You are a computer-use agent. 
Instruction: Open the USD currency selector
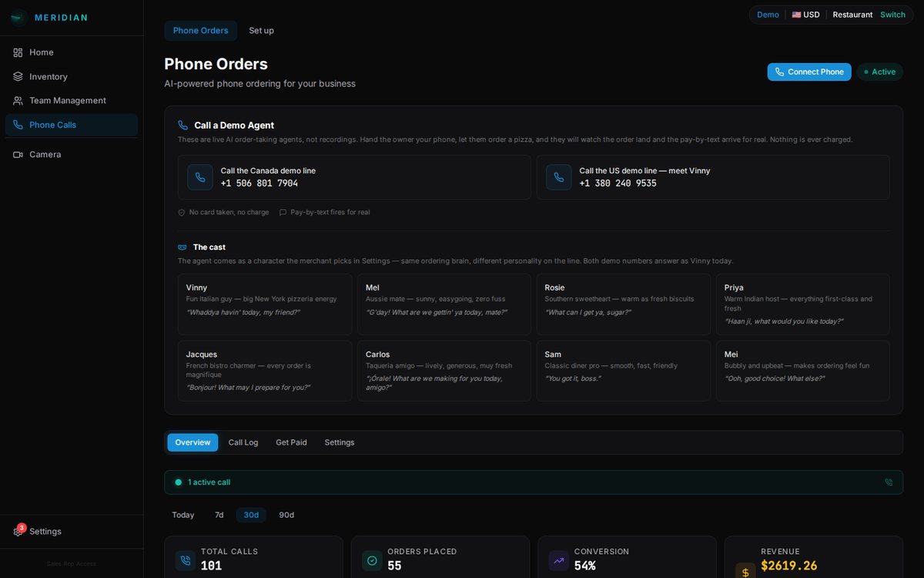(805, 15)
